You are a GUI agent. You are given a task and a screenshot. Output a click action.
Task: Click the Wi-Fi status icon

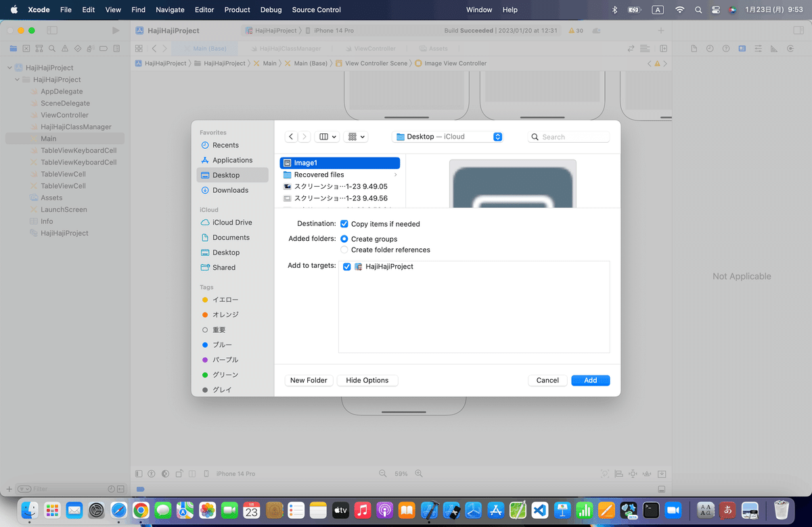[680, 9]
